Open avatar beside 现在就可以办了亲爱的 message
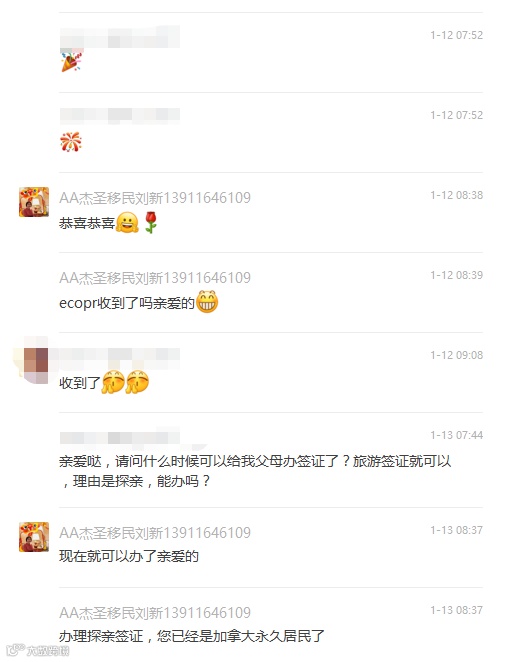This screenshot has height=662, width=517. 34,537
